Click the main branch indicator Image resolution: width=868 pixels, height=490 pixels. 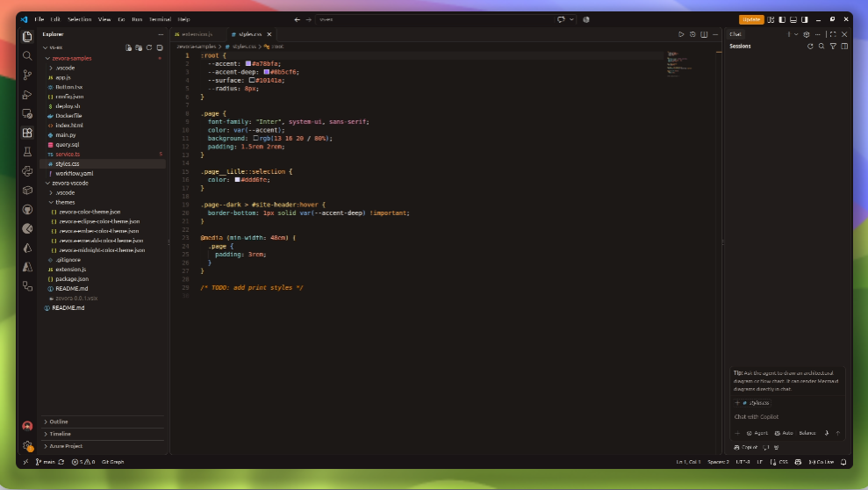tap(46, 462)
